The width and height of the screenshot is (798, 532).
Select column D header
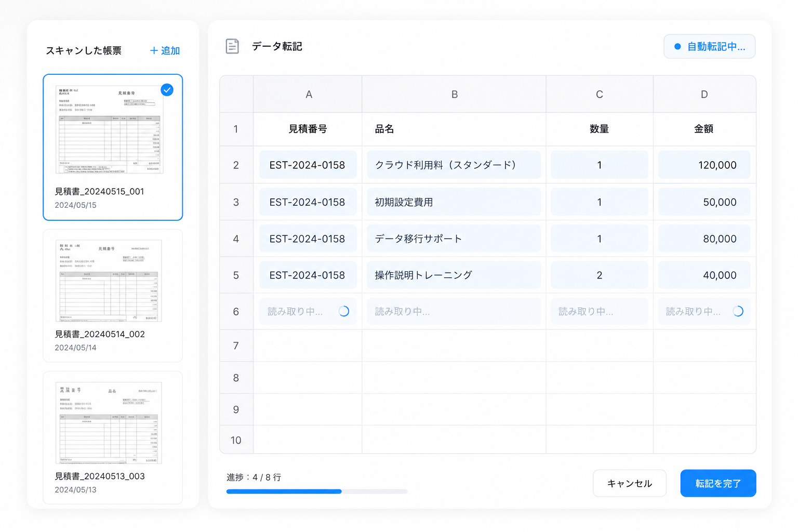pyautogui.click(x=704, y=95)
